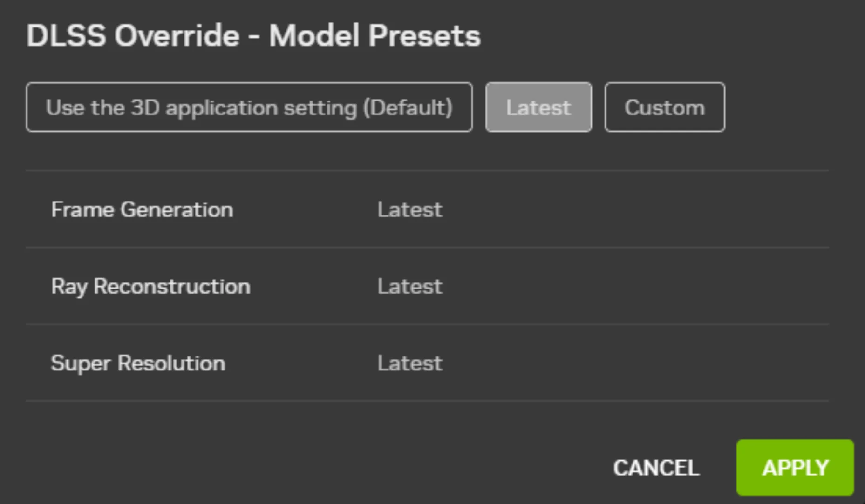
Task: Dismiss the dialog with CANCEL
Action: pyautogui.click(x=656, y=468)
